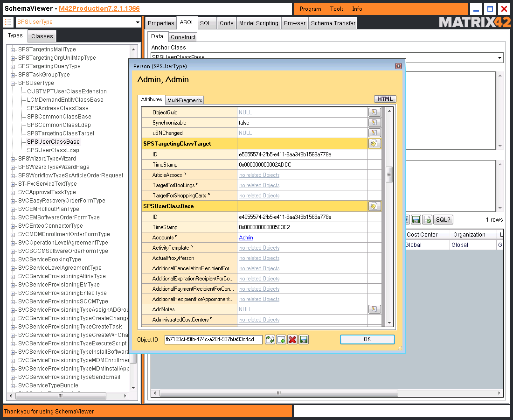513x420 pixels.
Task: Click the OK button
Action: click(x=367, y=339)
